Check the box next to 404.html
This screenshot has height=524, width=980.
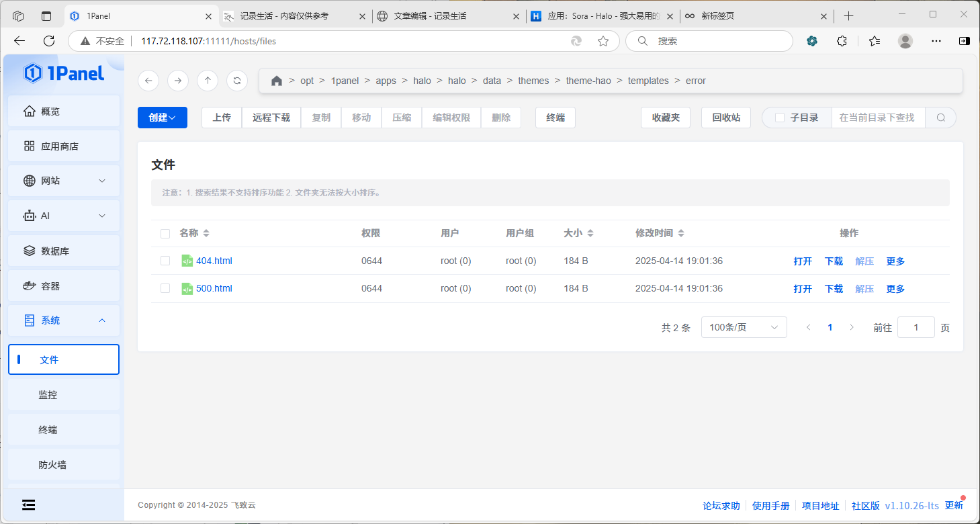[x=165, y=261]
